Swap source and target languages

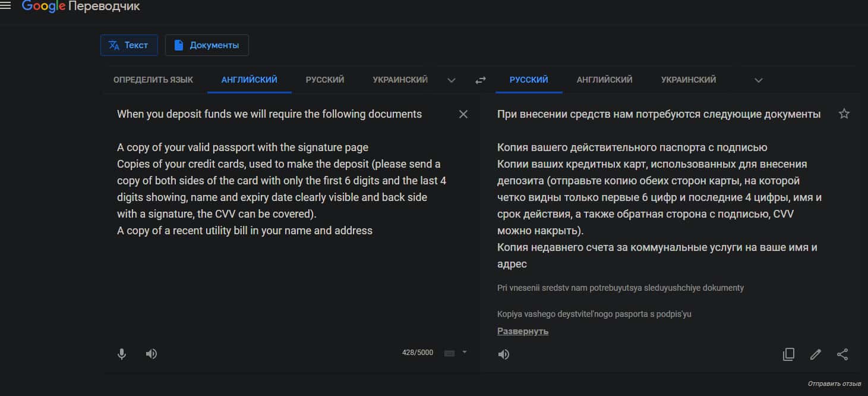tap(480, 80)
